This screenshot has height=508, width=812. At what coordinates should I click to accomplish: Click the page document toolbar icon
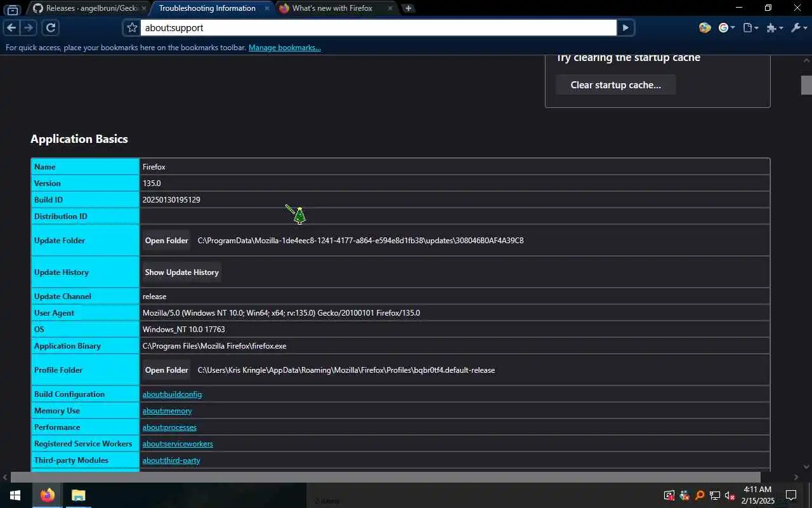coord(748,28)
